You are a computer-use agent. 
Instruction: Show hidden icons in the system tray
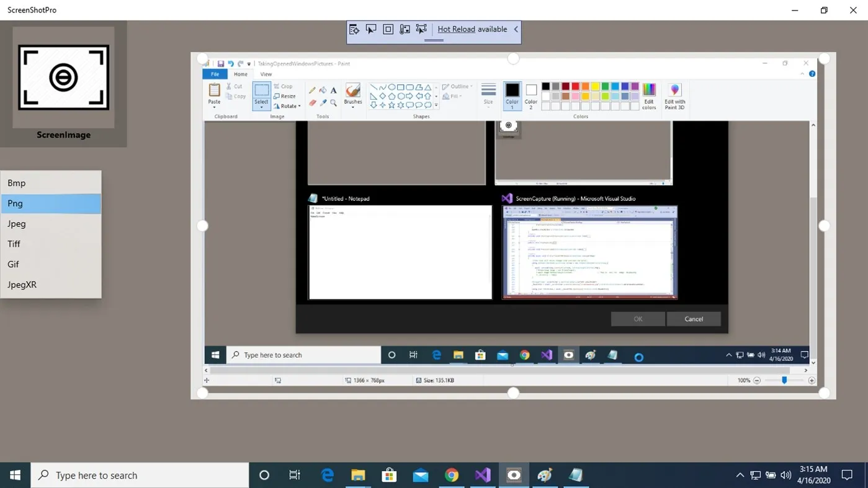pyautogui.click(x=740, y=475)
